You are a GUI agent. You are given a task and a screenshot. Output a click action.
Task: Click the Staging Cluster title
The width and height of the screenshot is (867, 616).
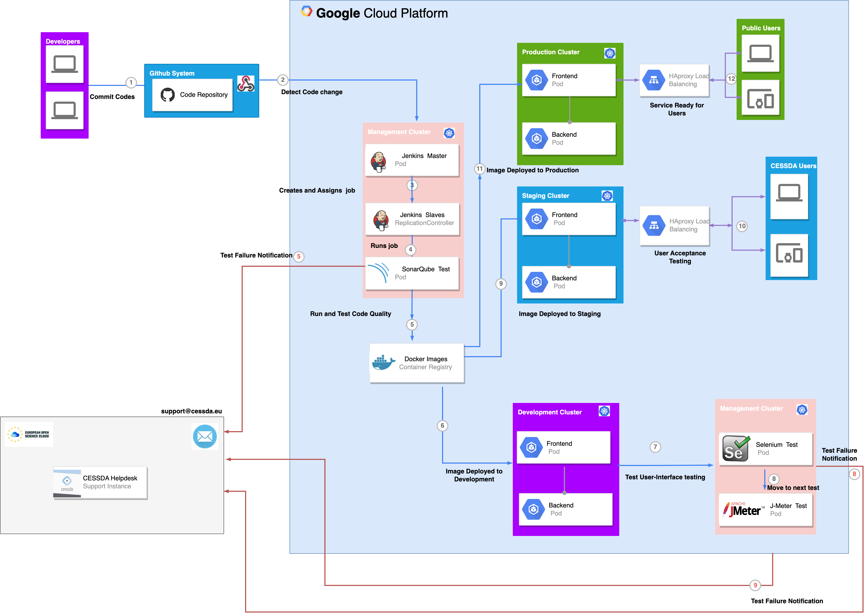(545, 196)
